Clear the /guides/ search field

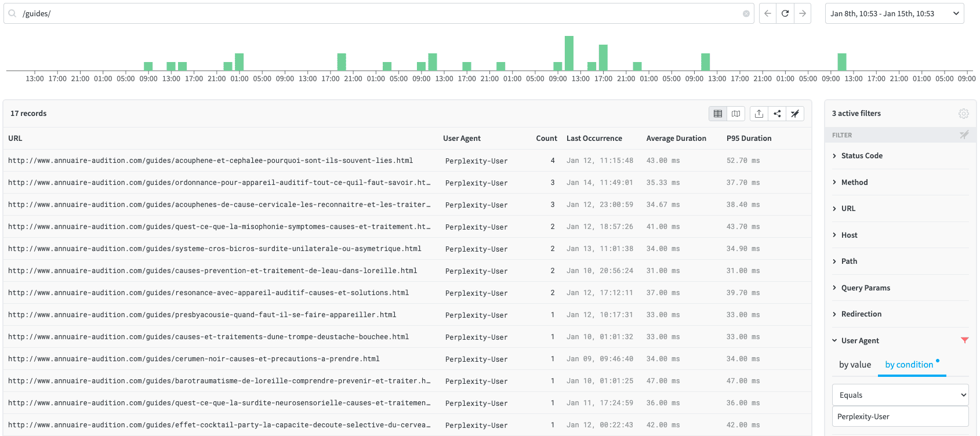coord(746,13)
